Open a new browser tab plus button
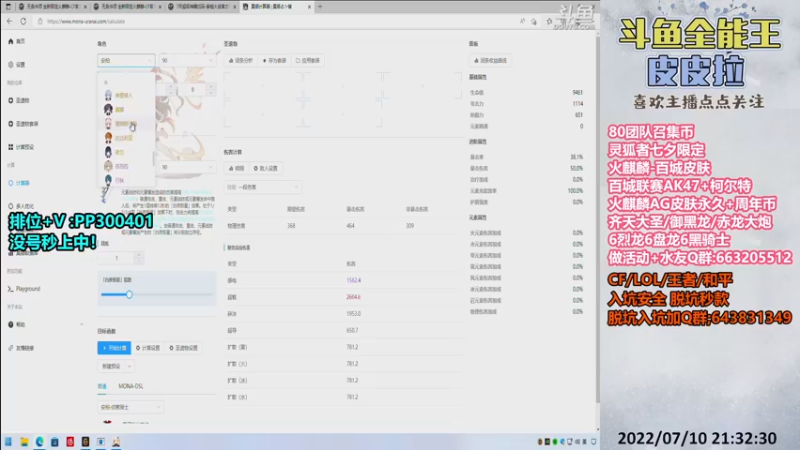Image resolution: width=800 pixels, height=450 pixels. 320,7
